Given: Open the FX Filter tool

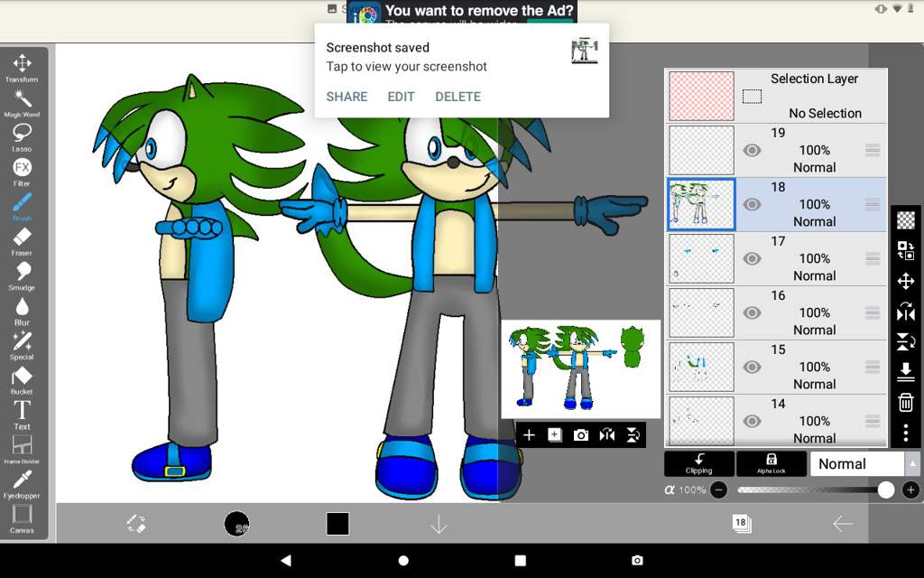Looking at the screenshot, I should pyautogui.click(x=22, y=172).
